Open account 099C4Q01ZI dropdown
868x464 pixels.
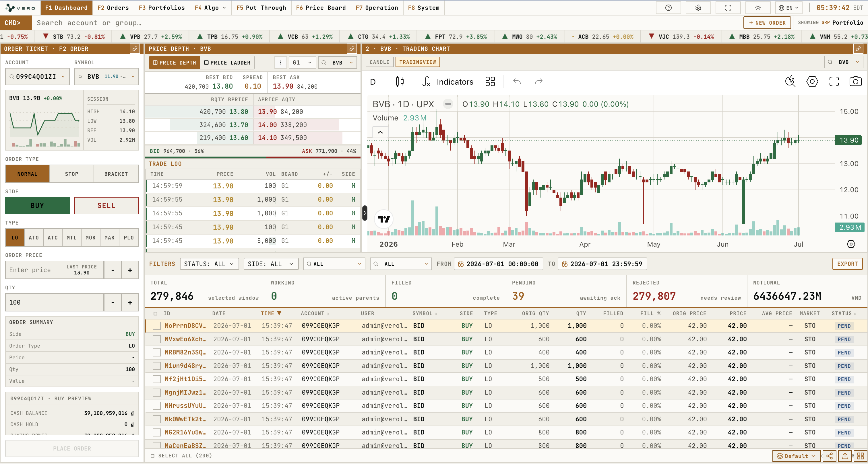(x=37, y=77)
